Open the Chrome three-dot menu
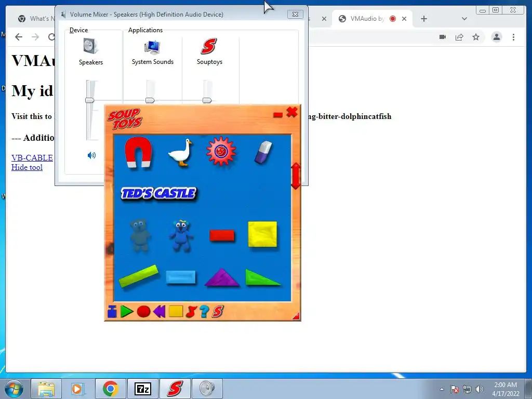532x399 pixels. [513, 37]
